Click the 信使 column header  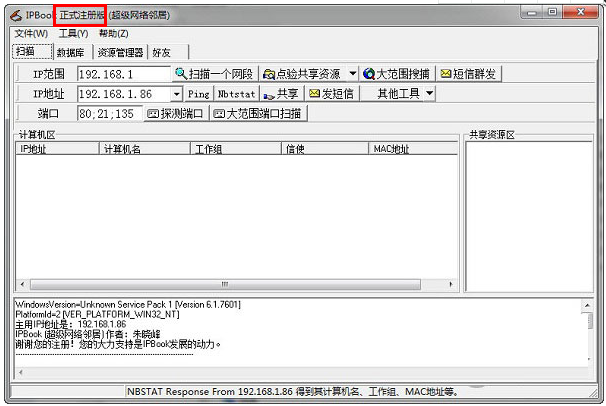point(325,149)
